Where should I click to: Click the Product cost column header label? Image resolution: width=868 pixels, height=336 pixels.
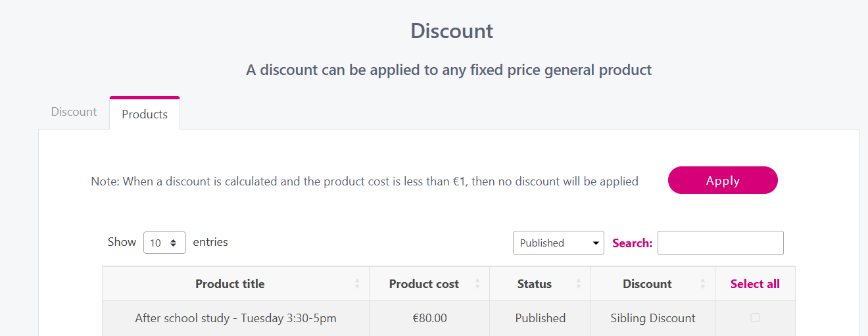pyautogui.click(x=423, y=284)
